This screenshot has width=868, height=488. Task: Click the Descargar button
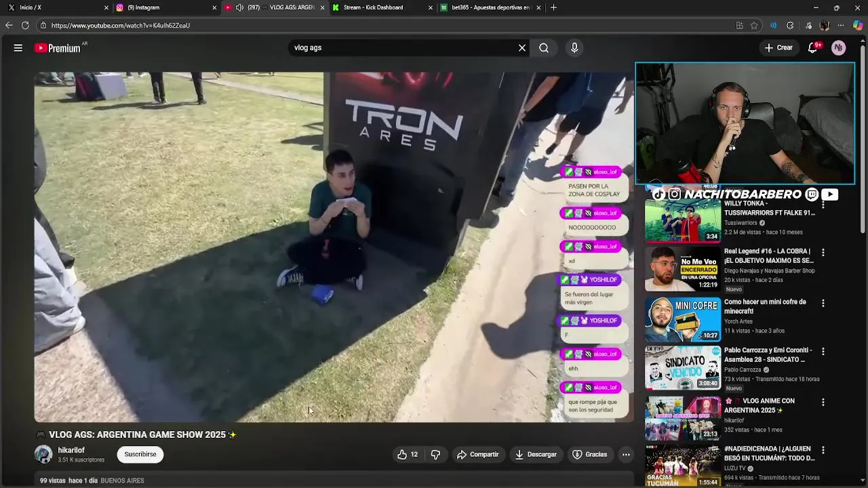tap(536, 455)
